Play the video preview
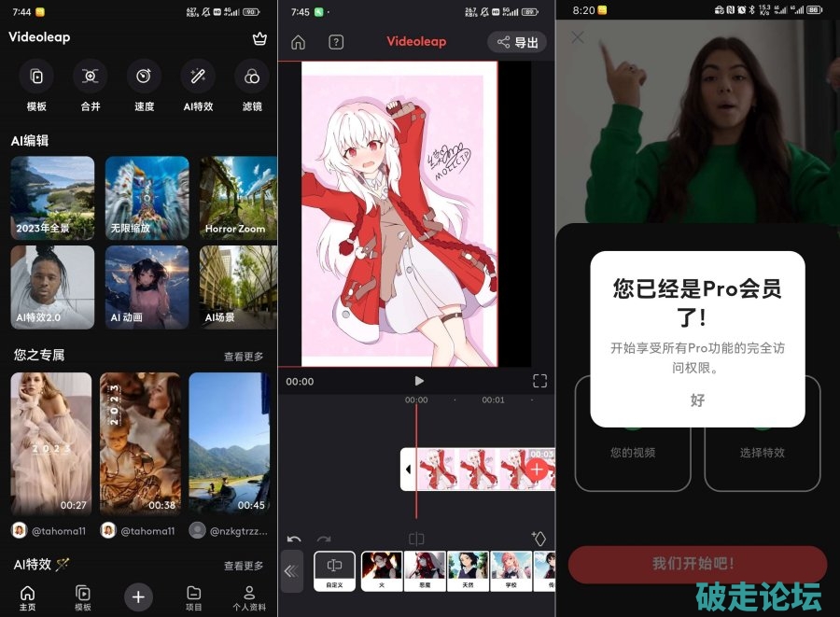This screenshot has height=617, width=840. pyautogui.click(x=419, y=381)
